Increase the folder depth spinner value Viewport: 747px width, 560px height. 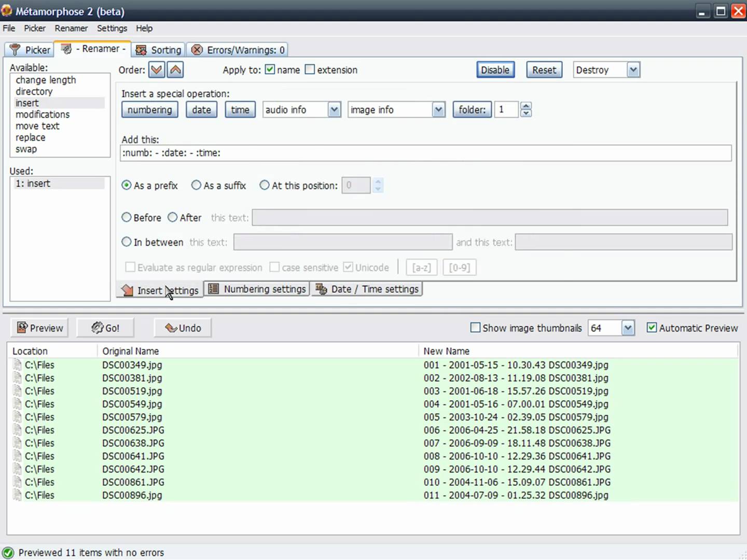click(526, 106)
